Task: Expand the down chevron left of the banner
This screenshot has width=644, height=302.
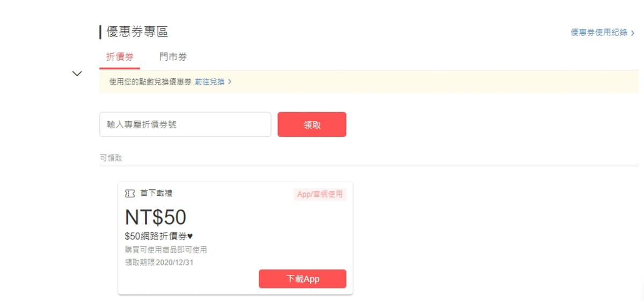Action: [x=77, y=73]
